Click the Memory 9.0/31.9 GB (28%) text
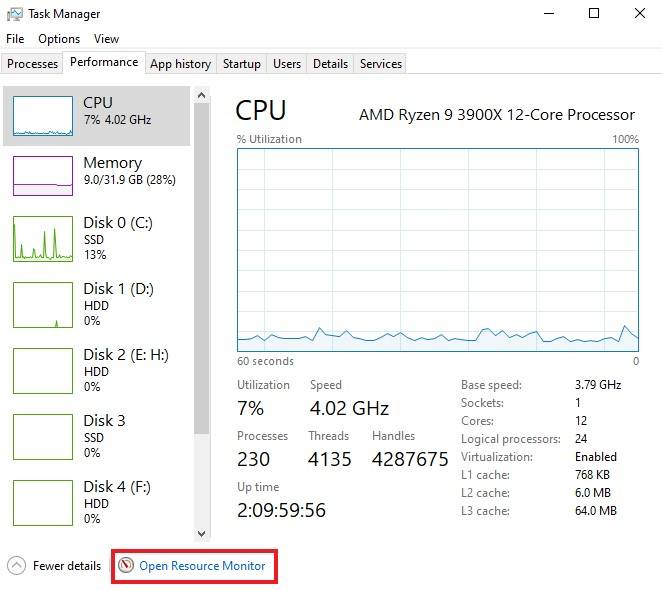Viewport: 662px width, 590px height. (130, 180)
